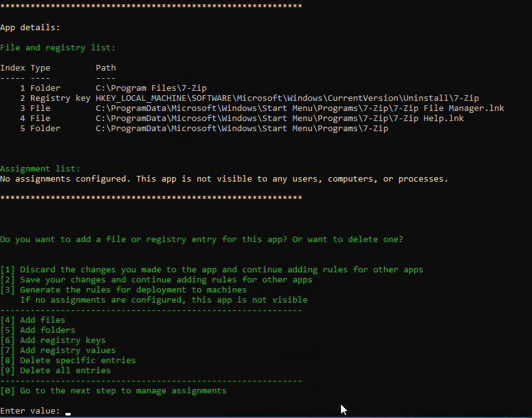
Task: Click menu option 1 Discard the changes
Action: (211, 270)
